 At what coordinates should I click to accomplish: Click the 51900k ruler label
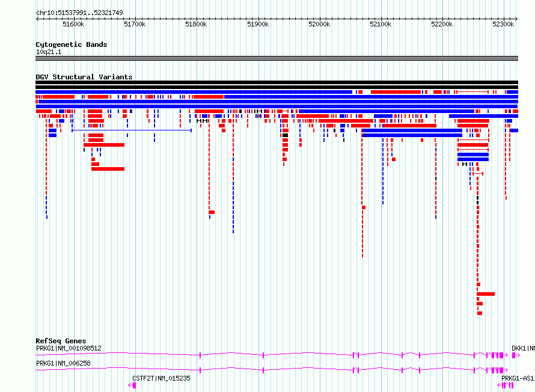click(258, 24)
